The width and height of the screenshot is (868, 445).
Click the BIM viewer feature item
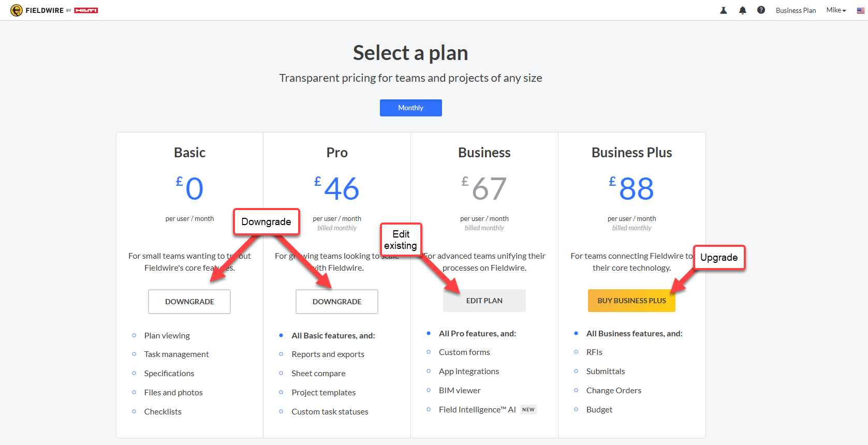460,390
